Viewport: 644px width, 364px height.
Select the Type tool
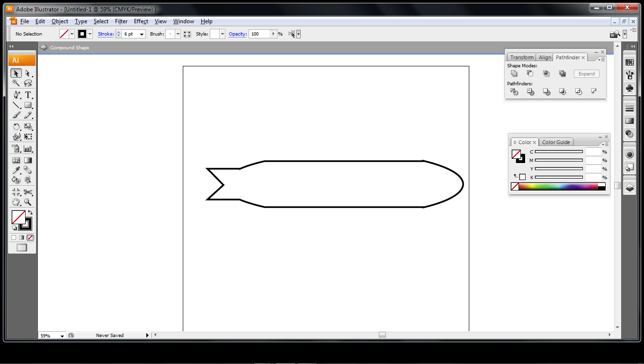coord(28,95)
